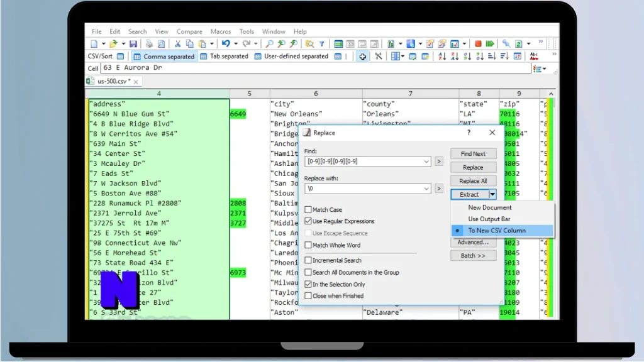Switch to Tab separated mode
Image resolution: width=644 pixels, height=362 pixels.
pyautogui.click(x=225, y=56)
